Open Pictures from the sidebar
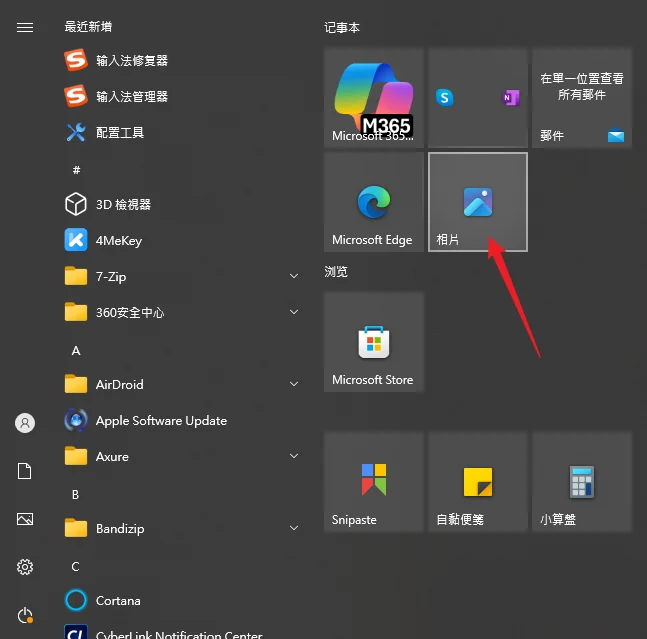This screenshot has height=639, width=647. (25, 519)
